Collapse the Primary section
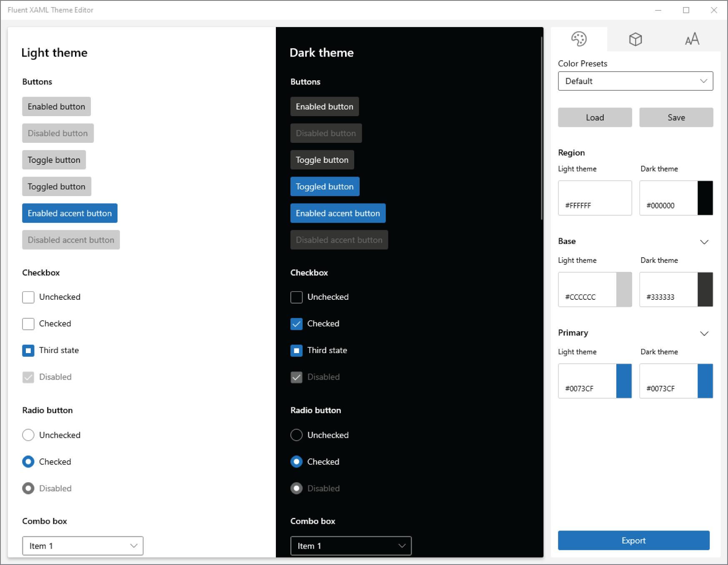This screenshot has height=565, width=728. point(704,333)
